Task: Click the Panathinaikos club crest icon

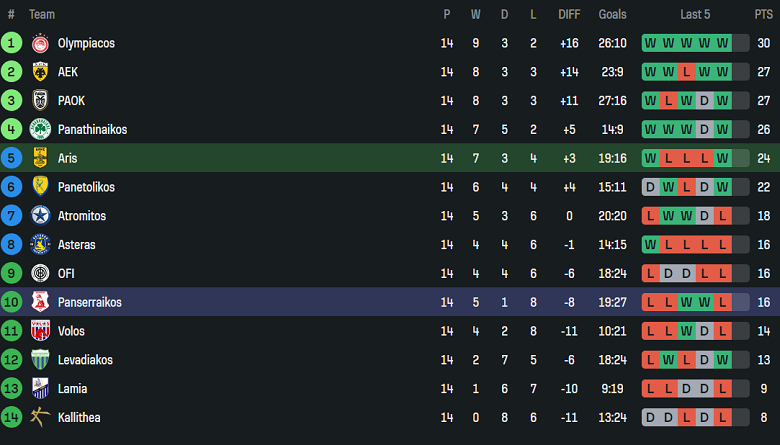Action: pos(40,129)
